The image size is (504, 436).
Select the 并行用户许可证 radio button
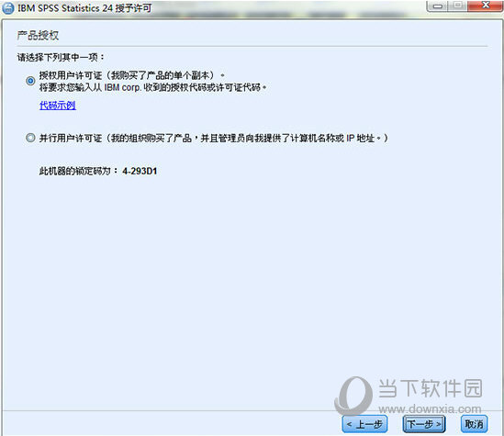30,139
